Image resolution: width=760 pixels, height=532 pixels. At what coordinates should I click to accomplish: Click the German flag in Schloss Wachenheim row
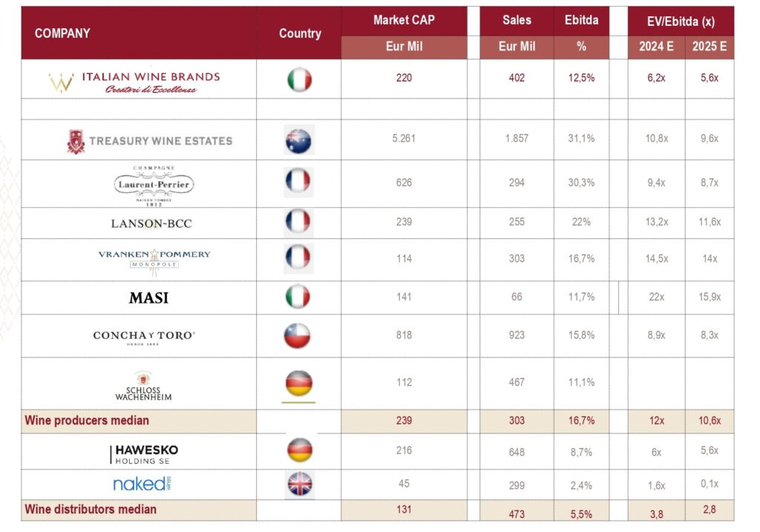coord(298,383)
